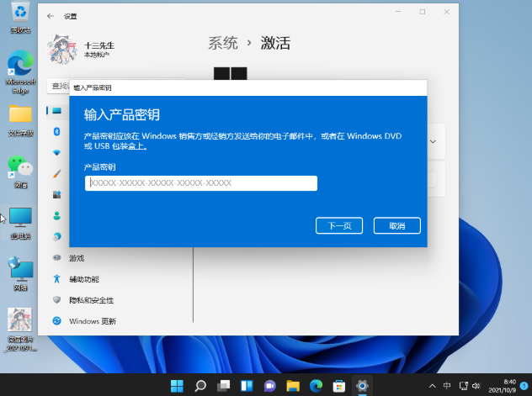Open WeChat desktop shortcut
Screen dimensions: 532x396
coord(20,171)
